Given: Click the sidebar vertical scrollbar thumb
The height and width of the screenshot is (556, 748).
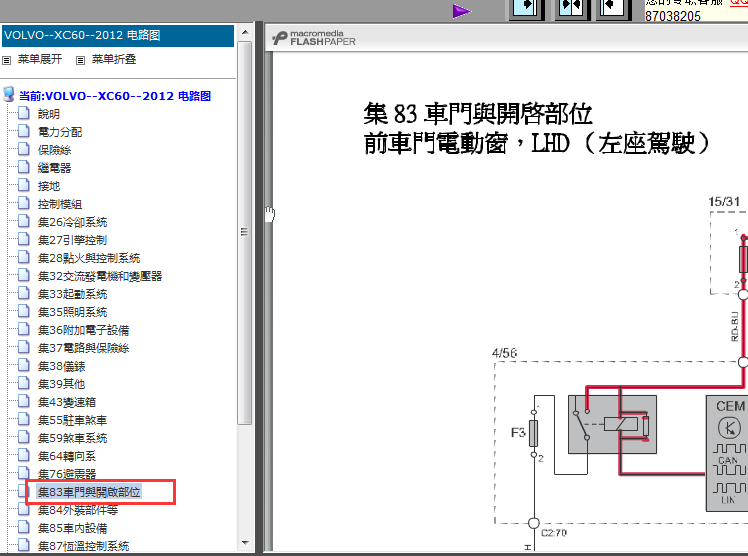Looking at the screenshot, I should tap(245, 233).
